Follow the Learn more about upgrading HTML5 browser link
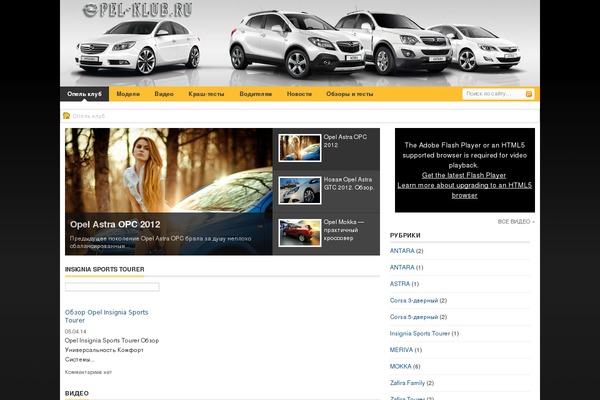The width and height of the screenshot is (600, 400). [465, 190]
